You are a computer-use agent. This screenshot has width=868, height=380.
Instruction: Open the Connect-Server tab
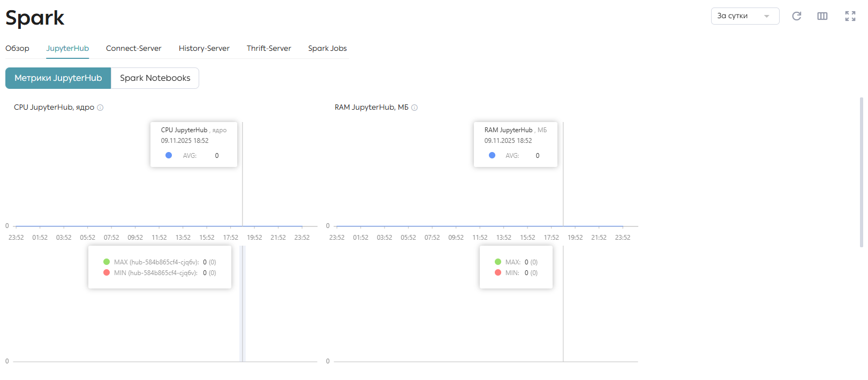[x=133, y=48]
